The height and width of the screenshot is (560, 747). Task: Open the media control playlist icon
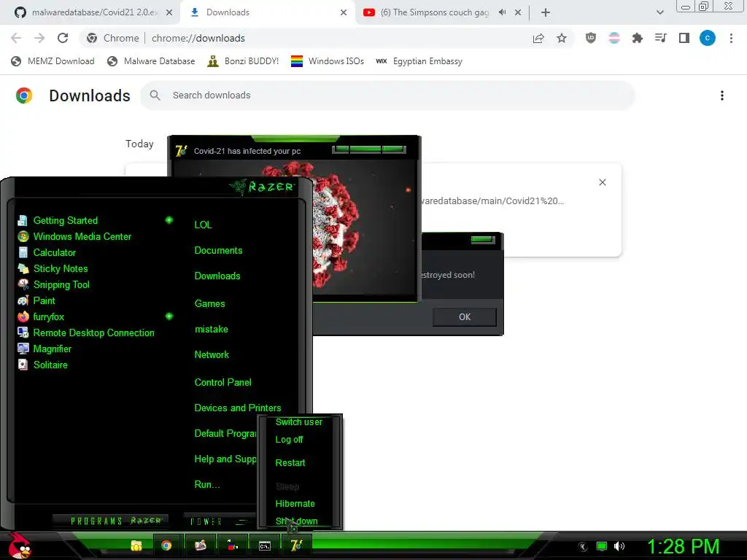660,38
